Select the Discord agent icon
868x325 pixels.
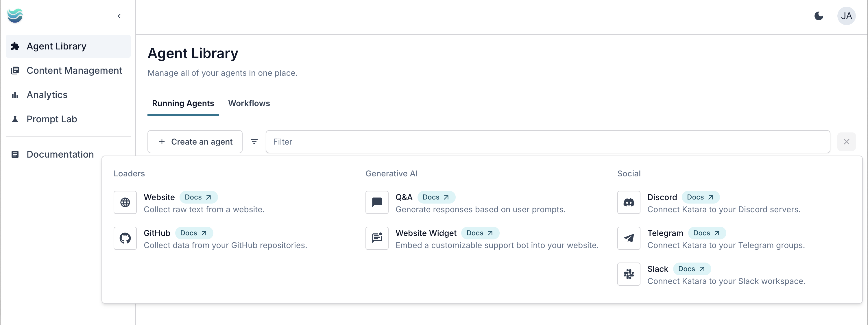point(629,202)
